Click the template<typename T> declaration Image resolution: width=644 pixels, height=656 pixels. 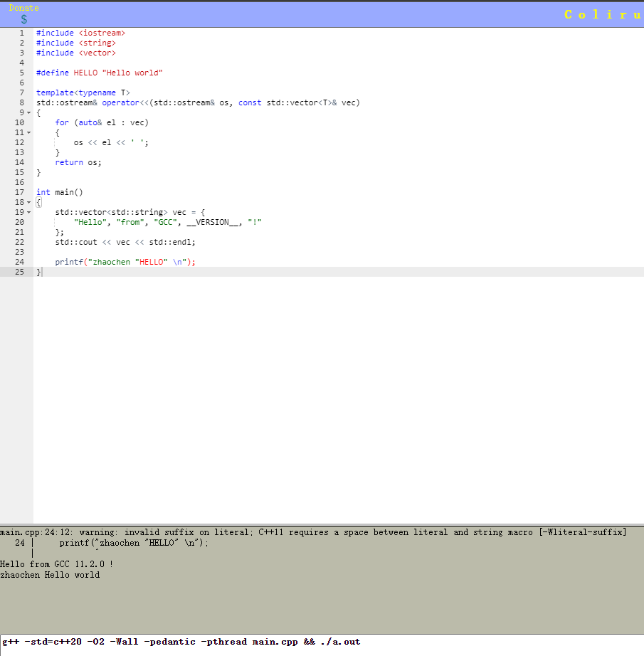[x=83, y=92]
